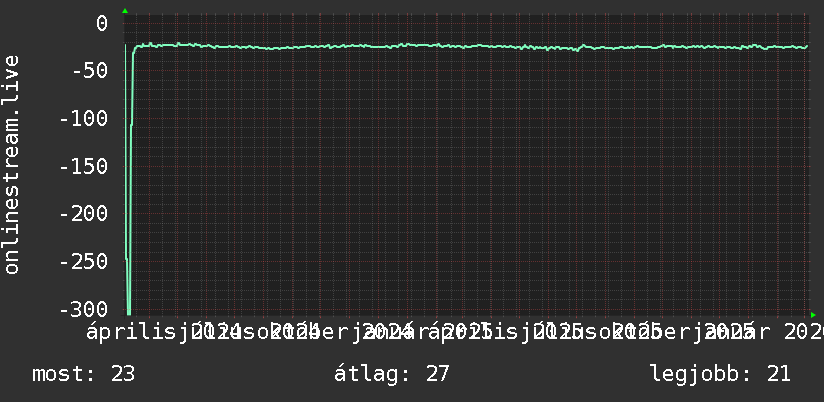
Task: Click the green arrow ending the x-axis
Action: (x=813, y=315)
